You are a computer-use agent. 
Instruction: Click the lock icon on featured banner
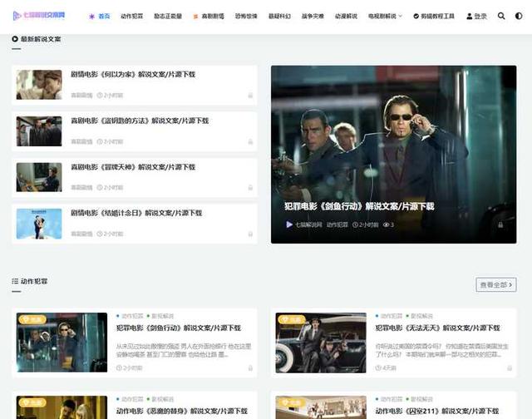coord(500,224)
